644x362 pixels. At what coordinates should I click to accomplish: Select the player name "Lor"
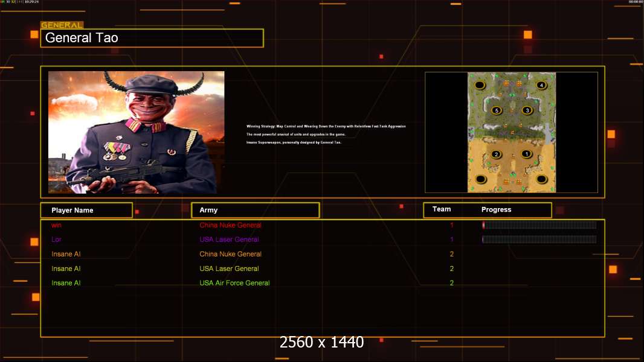[x=56, y=240]
